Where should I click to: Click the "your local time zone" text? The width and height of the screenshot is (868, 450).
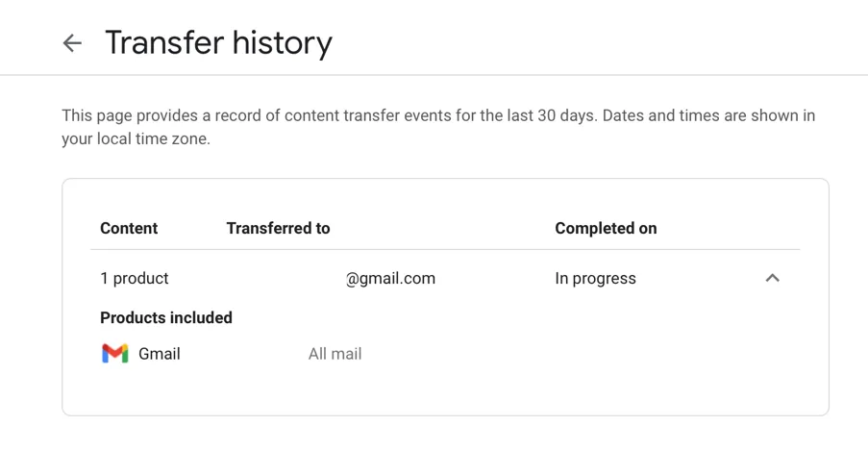pos(136,139)
